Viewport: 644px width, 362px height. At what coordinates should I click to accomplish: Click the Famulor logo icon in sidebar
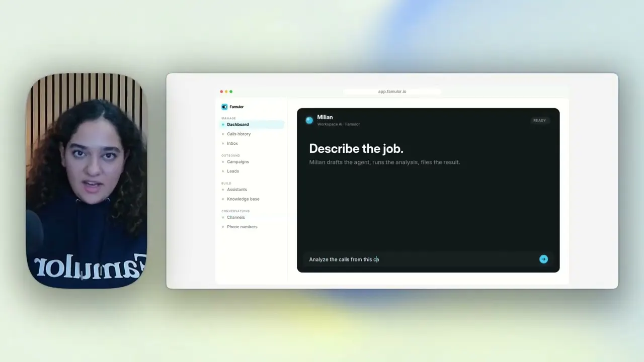coord(224,107)
